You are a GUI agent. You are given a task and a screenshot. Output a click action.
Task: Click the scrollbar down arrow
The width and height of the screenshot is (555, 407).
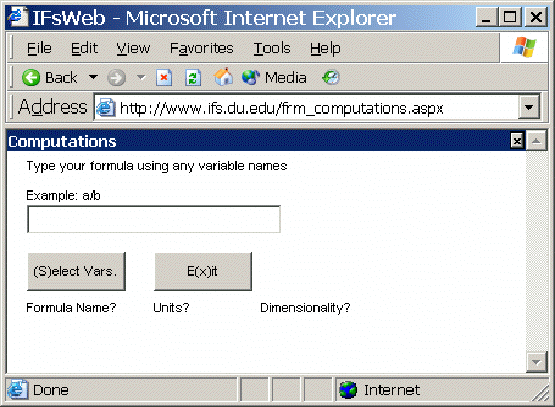click(536, 362)
